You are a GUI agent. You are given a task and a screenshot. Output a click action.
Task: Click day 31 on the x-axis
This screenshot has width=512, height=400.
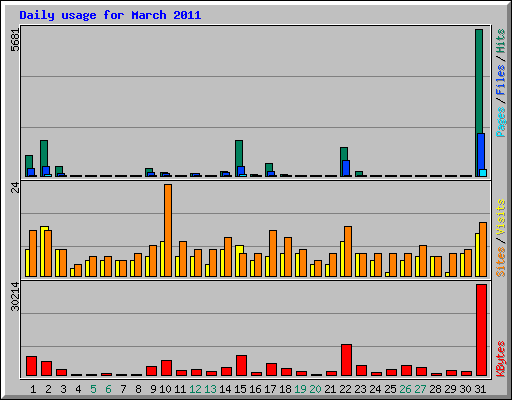coord(480,389)
